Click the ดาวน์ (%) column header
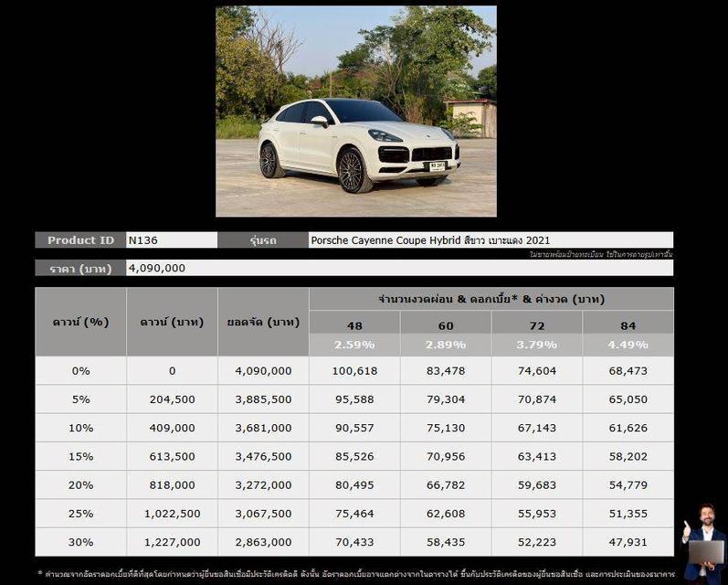Image resolution: width=728 pixels, height=585 pixels. (x=80, y=322)
